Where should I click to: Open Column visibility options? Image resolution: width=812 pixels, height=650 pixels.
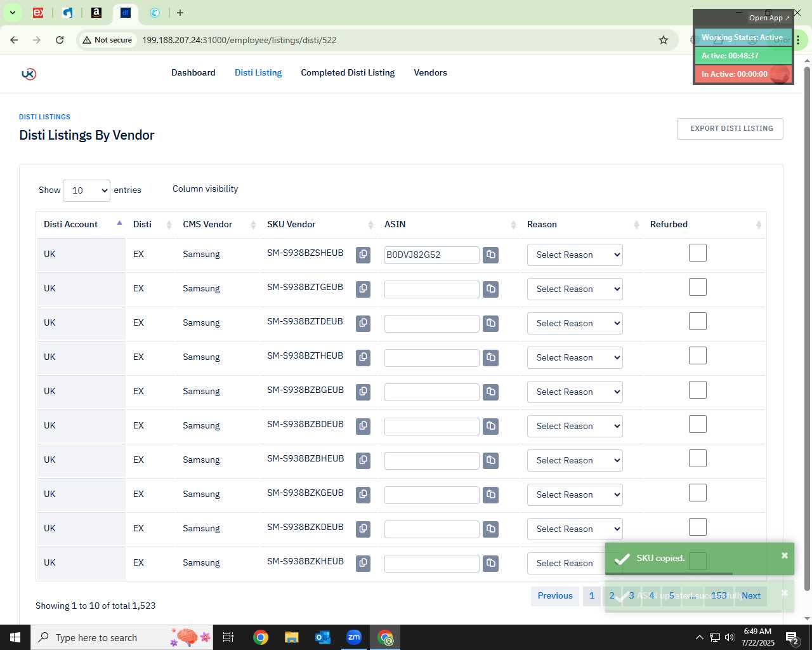pyautogui.click(x=205, y=189)
